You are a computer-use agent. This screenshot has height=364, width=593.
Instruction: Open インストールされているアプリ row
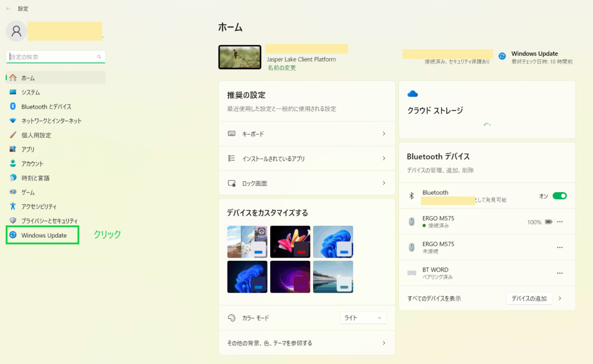coord(307,158)
